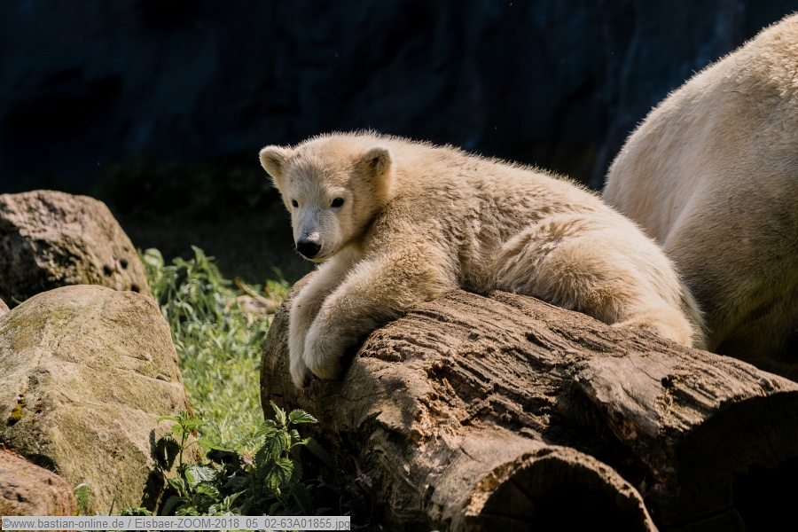The height and width of the screenshot is (532, 798).
Task: Click the cub's ear on the left side
Action: pos(274,160)
